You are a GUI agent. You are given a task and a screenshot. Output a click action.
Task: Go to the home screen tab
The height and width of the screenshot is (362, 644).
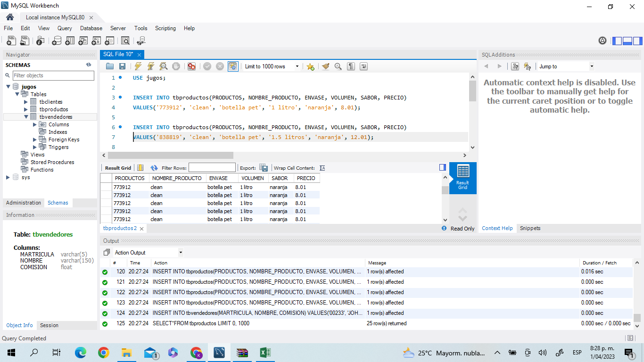click(x=10, y=17)
